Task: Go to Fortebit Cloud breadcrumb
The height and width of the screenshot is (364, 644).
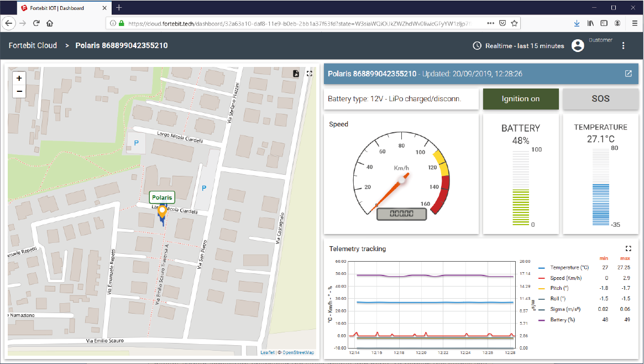Action: click(x=33, y=45)
